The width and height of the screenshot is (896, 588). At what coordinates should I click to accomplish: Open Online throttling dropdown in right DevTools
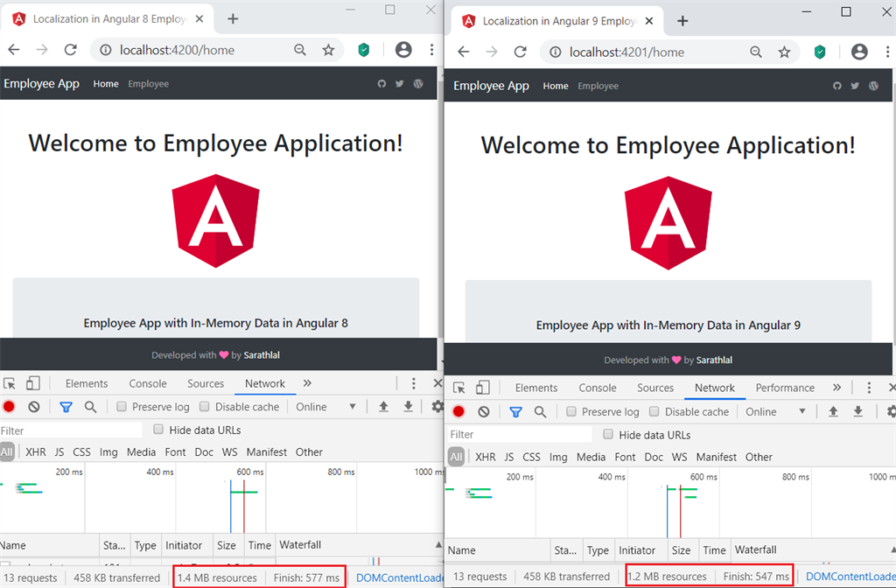coord(775,411)
